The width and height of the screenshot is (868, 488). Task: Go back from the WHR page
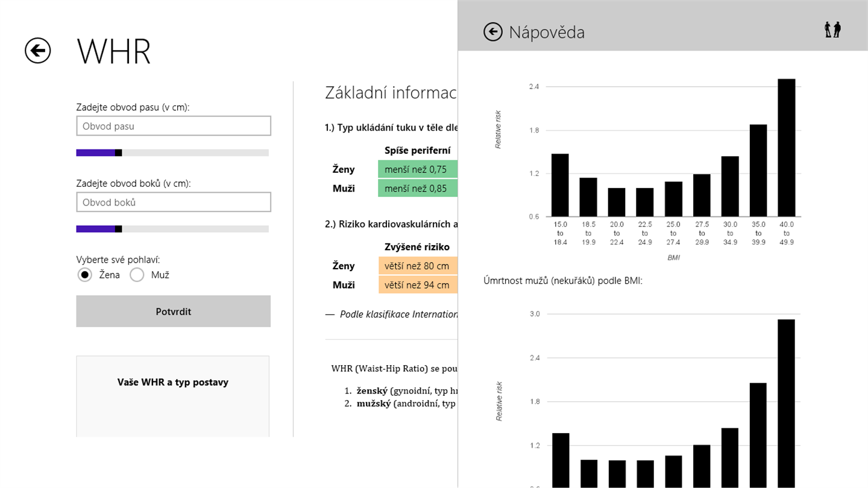(37, 51)
